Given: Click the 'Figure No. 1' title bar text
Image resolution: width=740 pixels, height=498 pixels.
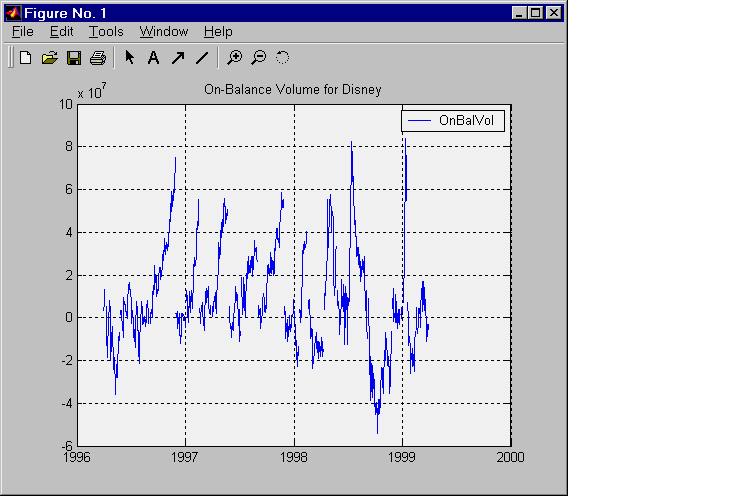Looking at the screenshot, I should pos(66,13).
